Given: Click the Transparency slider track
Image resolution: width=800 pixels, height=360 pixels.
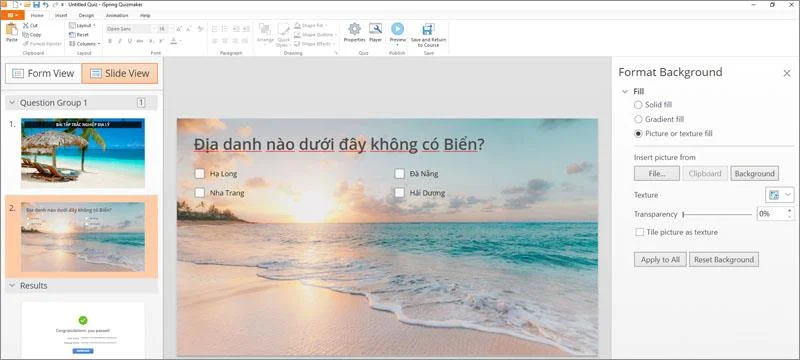Looking at the screenshot, I should [x=717, y=215].
